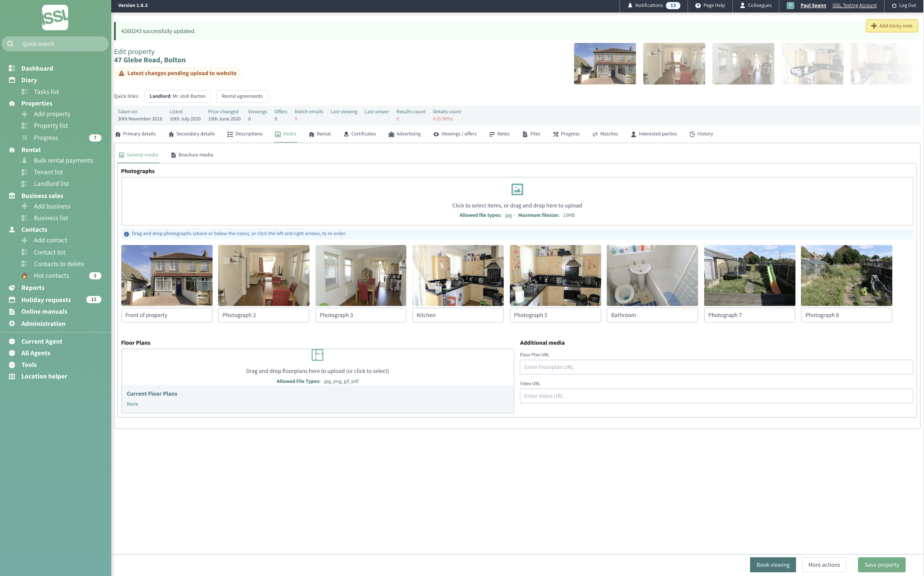The image size is (924, 576).
Task: Click the Administration gear icon
Action: tap(12, 323)
